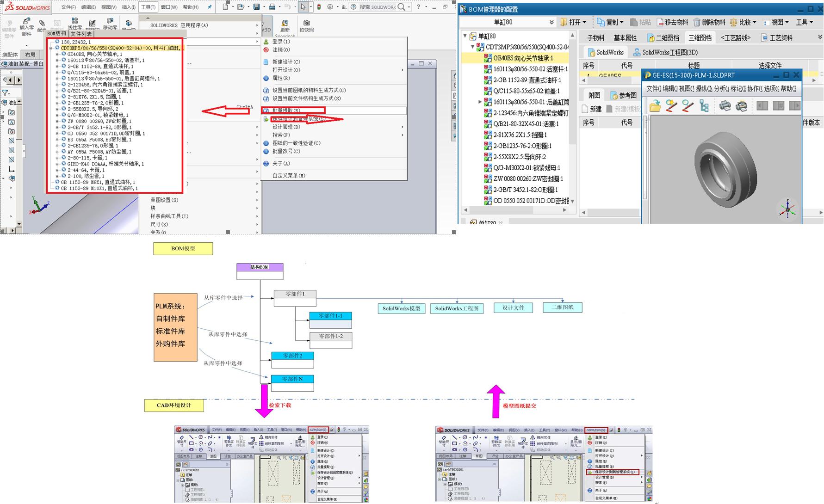Image resolution: width=824 pixels, height=504 pixels.
Task: Open the 插入(I) menu in SolidWorks
Action: click(129, 7)
